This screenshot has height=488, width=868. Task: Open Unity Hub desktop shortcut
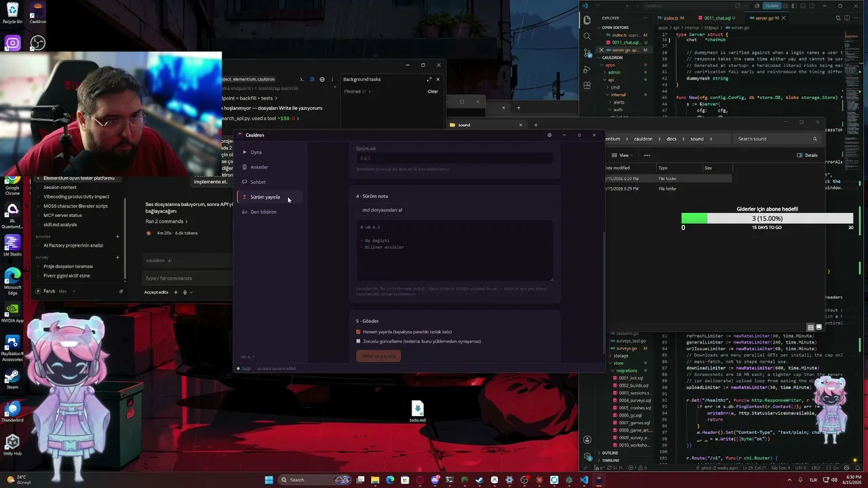click(x=12, y=445)
